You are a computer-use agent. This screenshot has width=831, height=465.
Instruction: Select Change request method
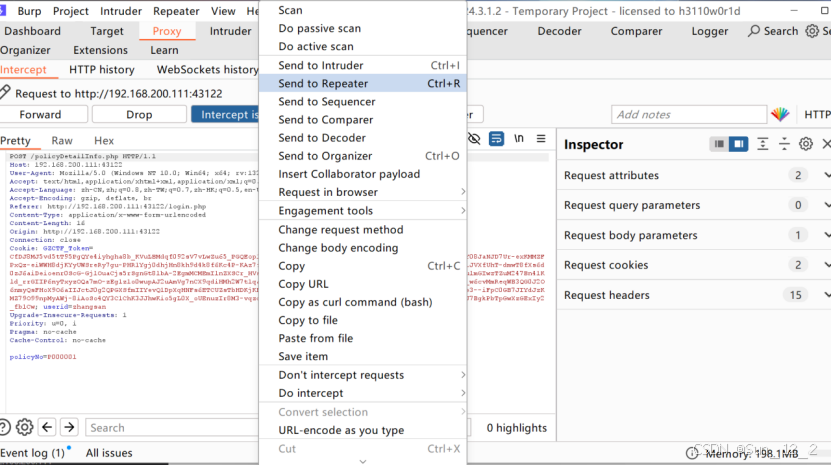coord(363,230)
